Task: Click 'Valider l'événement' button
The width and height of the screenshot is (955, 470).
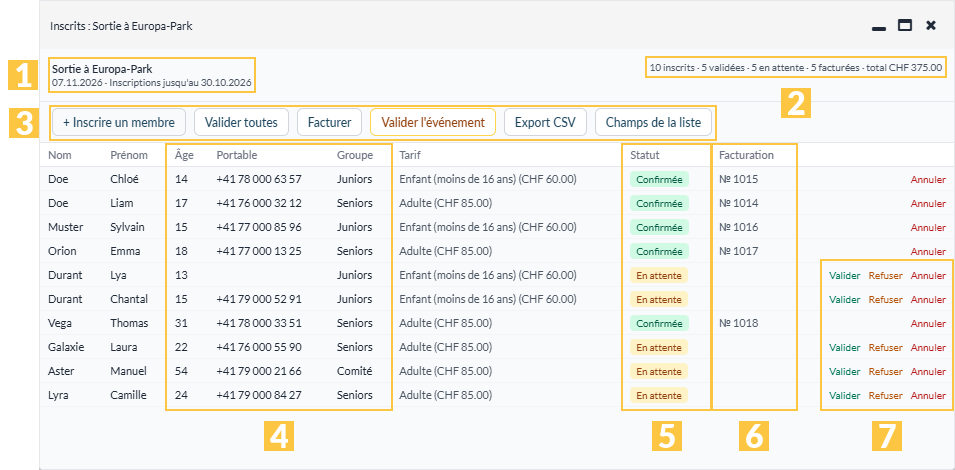Action: pos(433,122)
